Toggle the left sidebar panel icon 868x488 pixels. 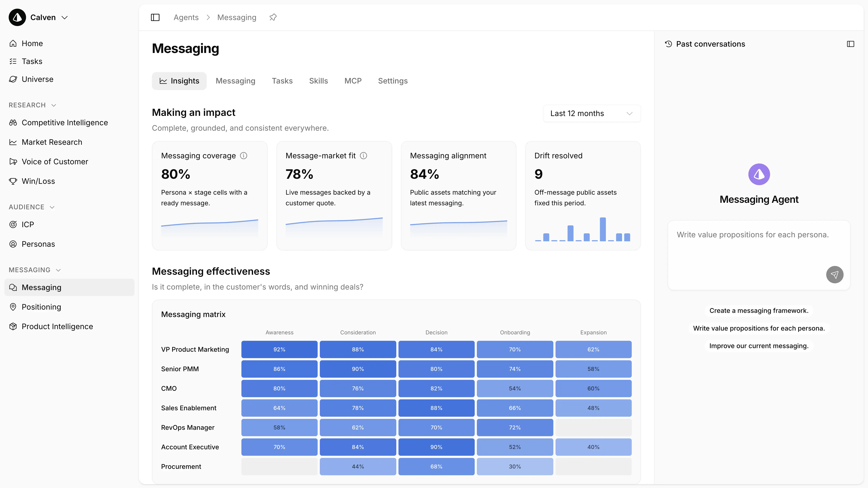pos(155,18)
